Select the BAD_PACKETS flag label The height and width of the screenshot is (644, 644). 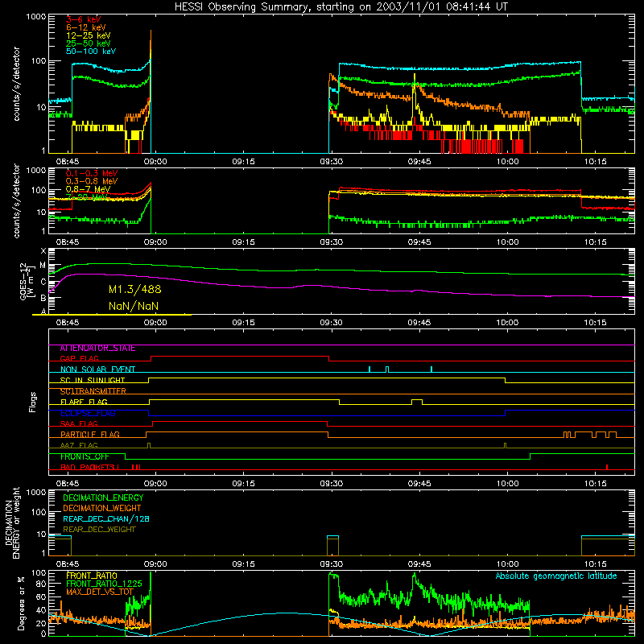coord(89,467)
